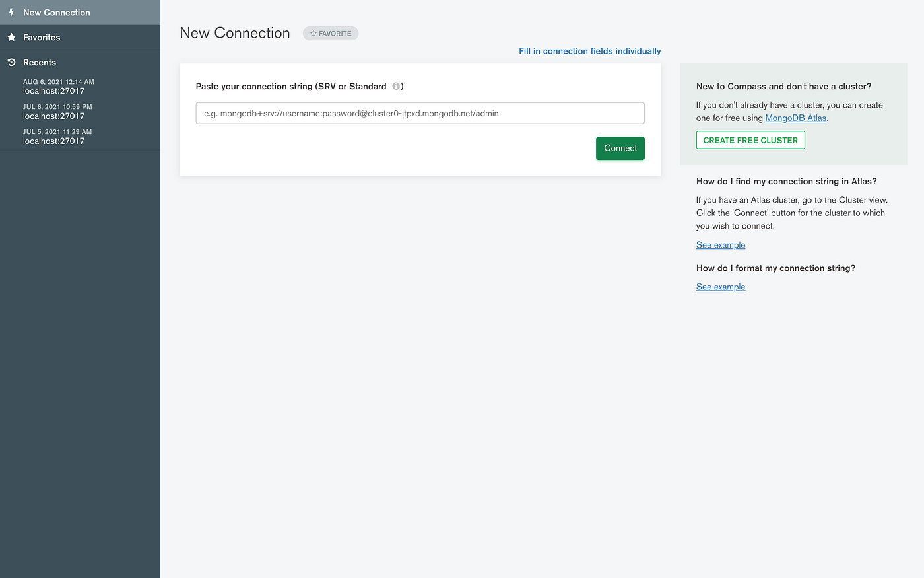The width and height of the screenshot is (924, 578).
Task: Open See example under find connection string
Action: 721,245
